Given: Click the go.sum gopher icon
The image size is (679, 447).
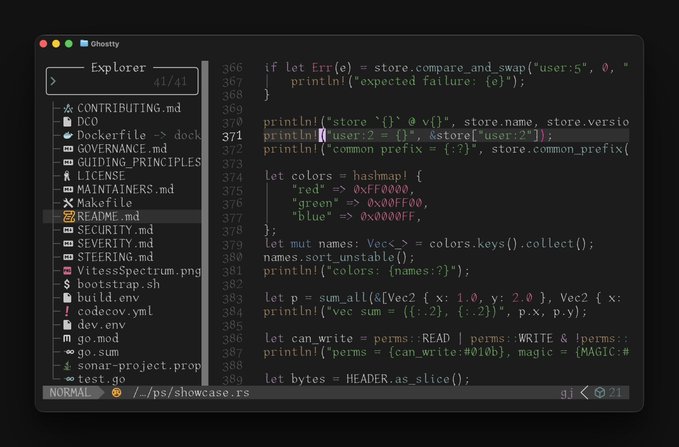Looking at the screenshot, I should (69, 352).
